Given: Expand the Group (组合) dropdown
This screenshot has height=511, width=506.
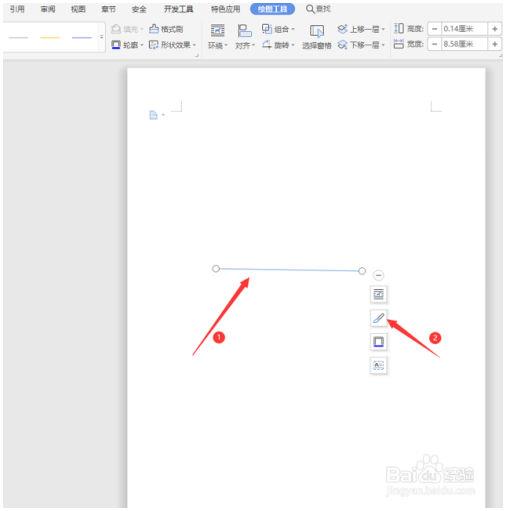Looking at the screenshot, I should coord(278,29).
